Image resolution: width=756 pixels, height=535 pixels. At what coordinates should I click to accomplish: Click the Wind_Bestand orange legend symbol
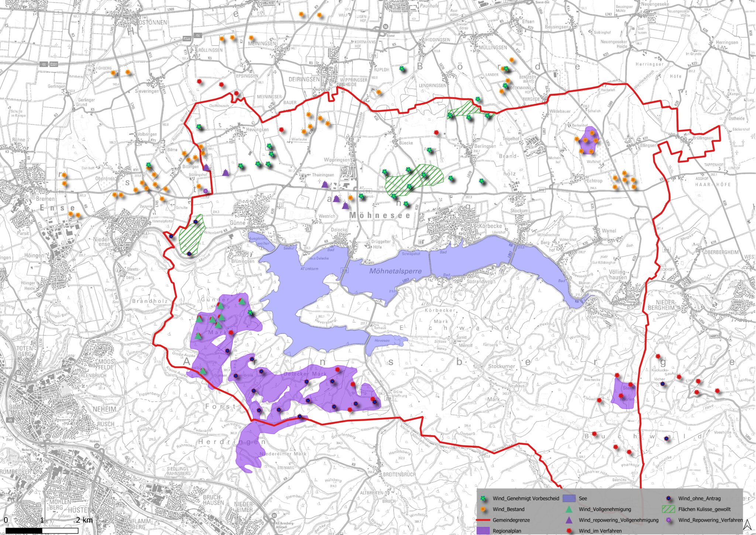tap(483, 509)
